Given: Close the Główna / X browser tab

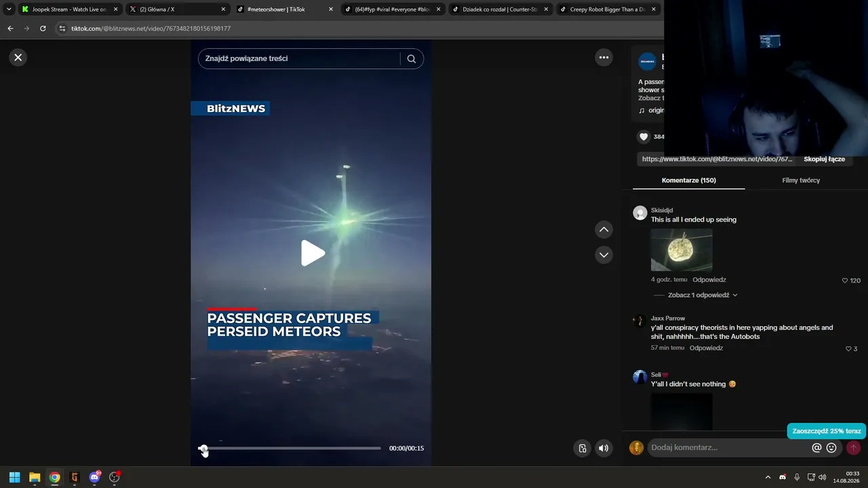Looking at the screenshot, I should pyautogui.click(x=223, y=9).
